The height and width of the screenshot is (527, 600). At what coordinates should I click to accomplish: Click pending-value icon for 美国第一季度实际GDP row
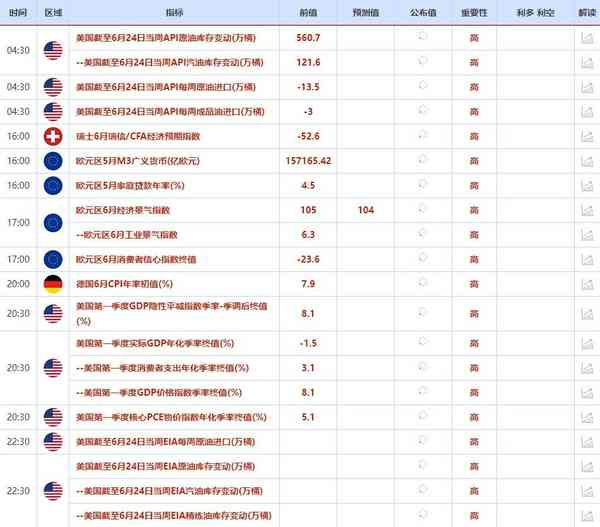(x=422, y=341)
